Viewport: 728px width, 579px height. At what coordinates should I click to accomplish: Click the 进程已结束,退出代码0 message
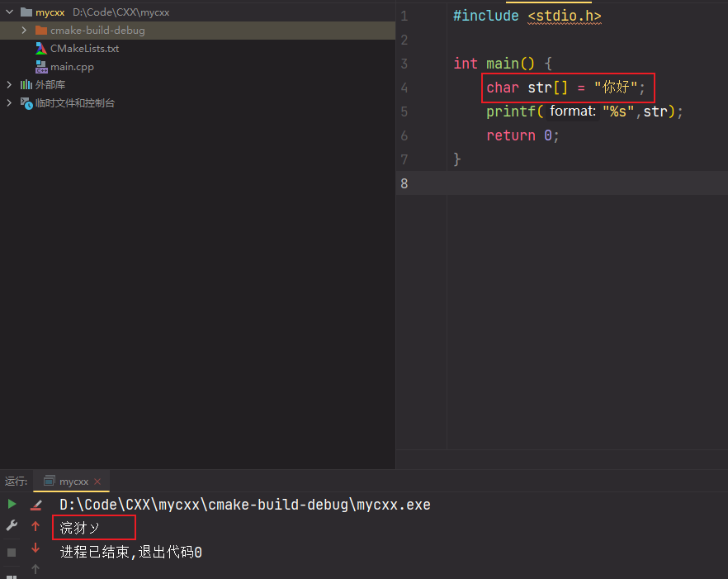coord(131,552)
